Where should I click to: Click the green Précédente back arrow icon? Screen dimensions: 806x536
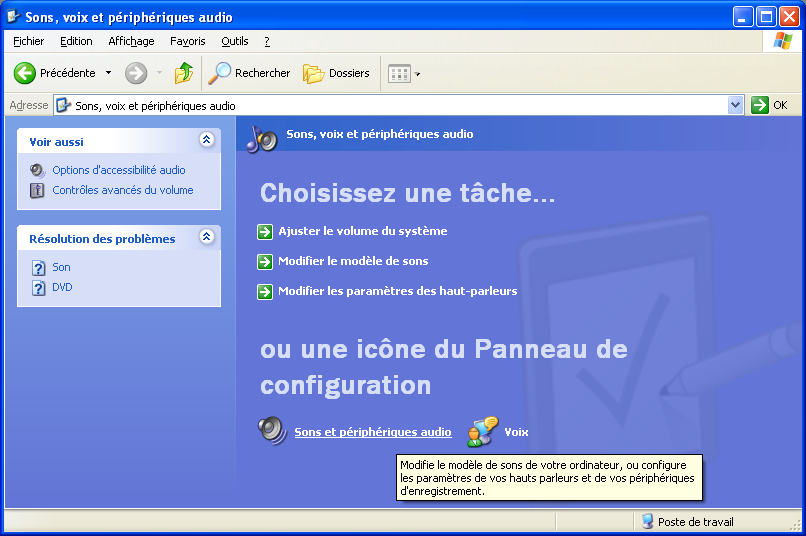(x=24, y=73)
